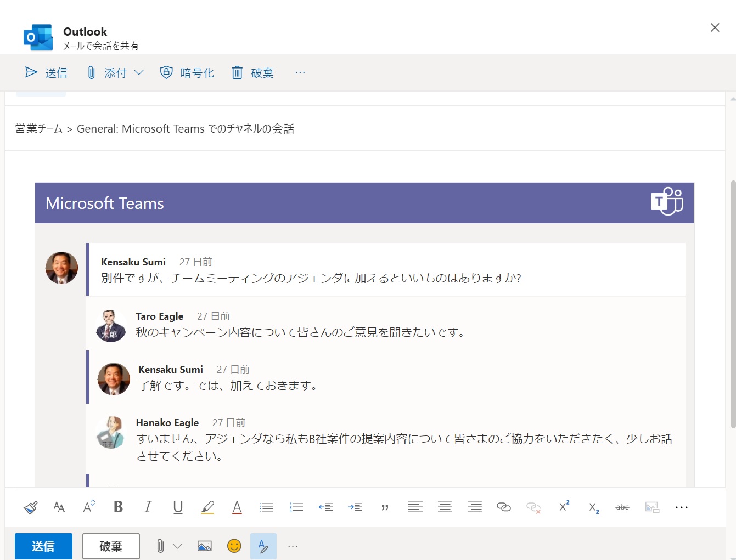Insert pictures inline icon
Screen dimensions: 736x560
click(205, 546)
